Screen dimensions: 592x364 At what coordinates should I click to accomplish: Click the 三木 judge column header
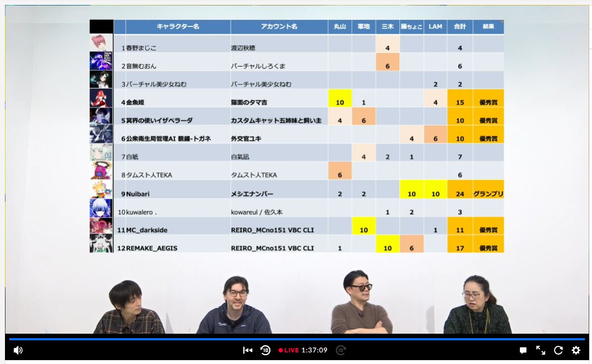(387, 26)
